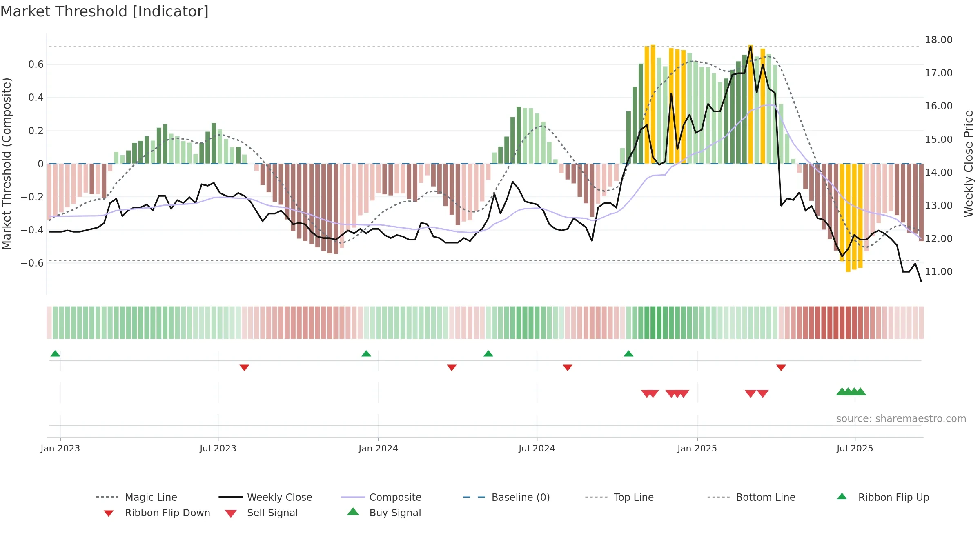Click the ribbon flip up marker at Jan 2023
980x551 pixels.
(x=55, y=353)
